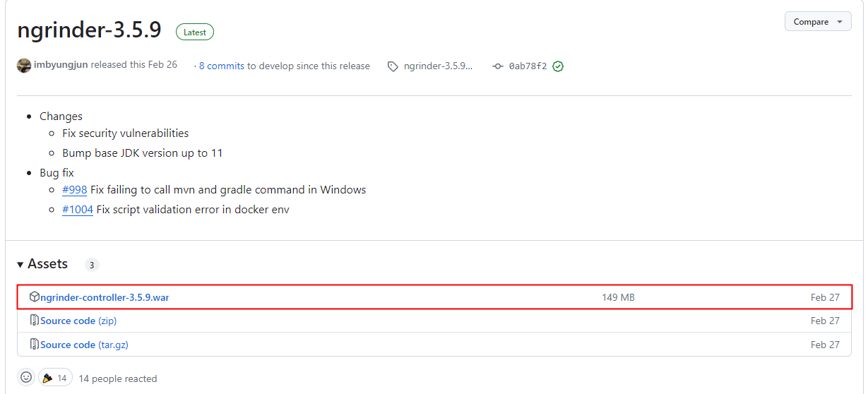Open the 8 commits link
This screenshot has height=394, width=868.
[x=221, y=66]
